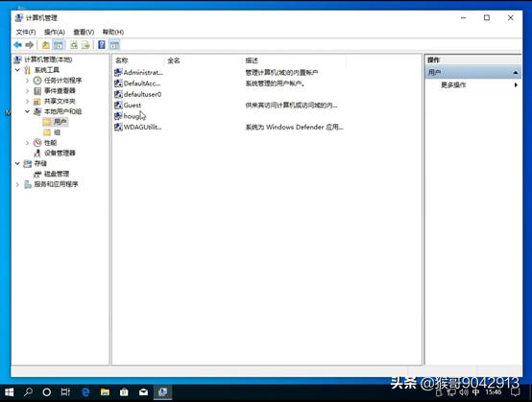This screenshot has width=532, height=402.
Task: Open the notification center in the tray
Action: 516,392
